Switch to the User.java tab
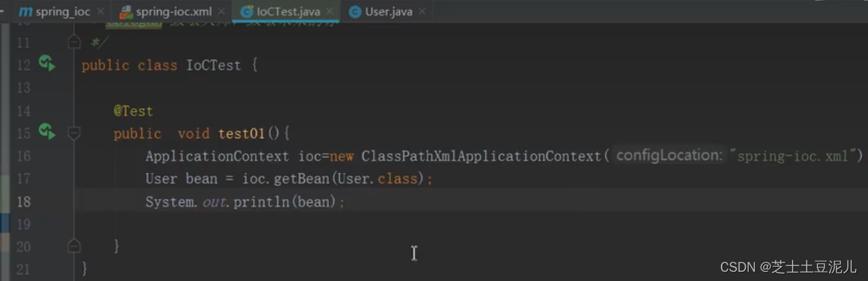The height and width of the screenshot is (281, 868). [389, 12]
